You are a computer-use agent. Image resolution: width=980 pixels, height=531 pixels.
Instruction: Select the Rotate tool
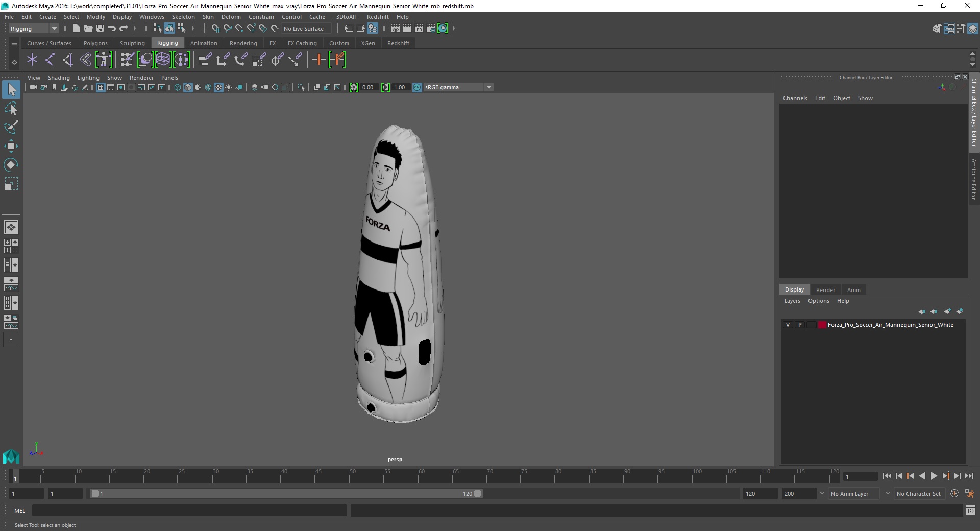pyautogui.click(x=11, y=165)
